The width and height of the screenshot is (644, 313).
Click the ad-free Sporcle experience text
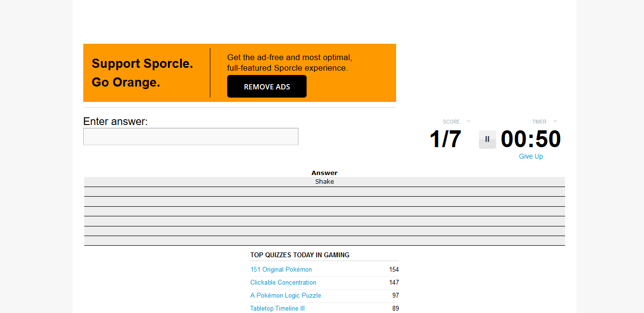point(290,63)
